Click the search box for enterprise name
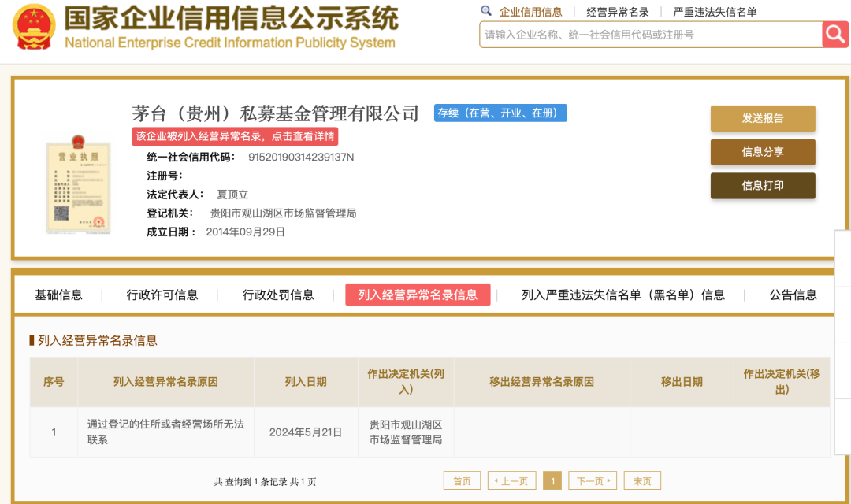851x504 pixels. pos(650,35)
